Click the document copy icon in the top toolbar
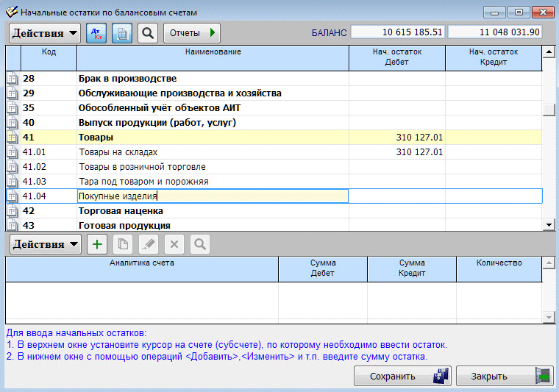 pyautogui.click(x=122, y=33)
